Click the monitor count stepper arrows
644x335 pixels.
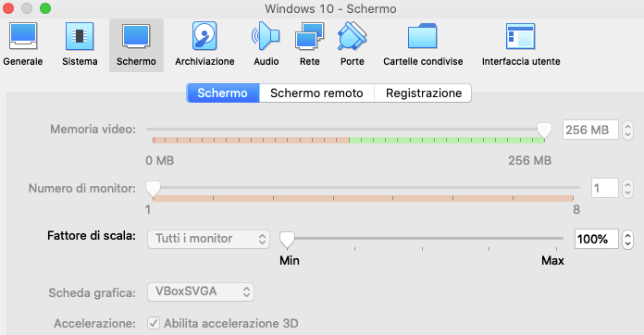pos(627,189)
